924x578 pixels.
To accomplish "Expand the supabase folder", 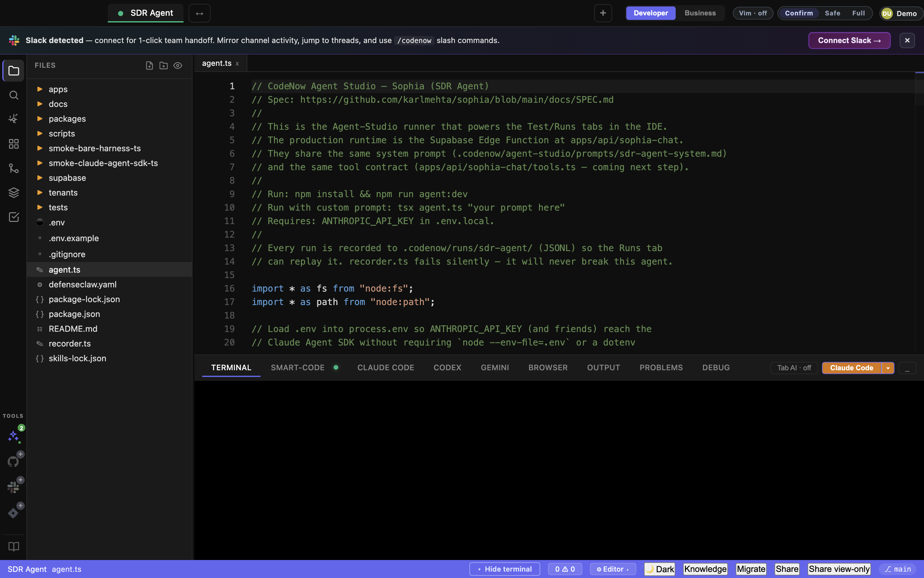I will pos(109,178).
